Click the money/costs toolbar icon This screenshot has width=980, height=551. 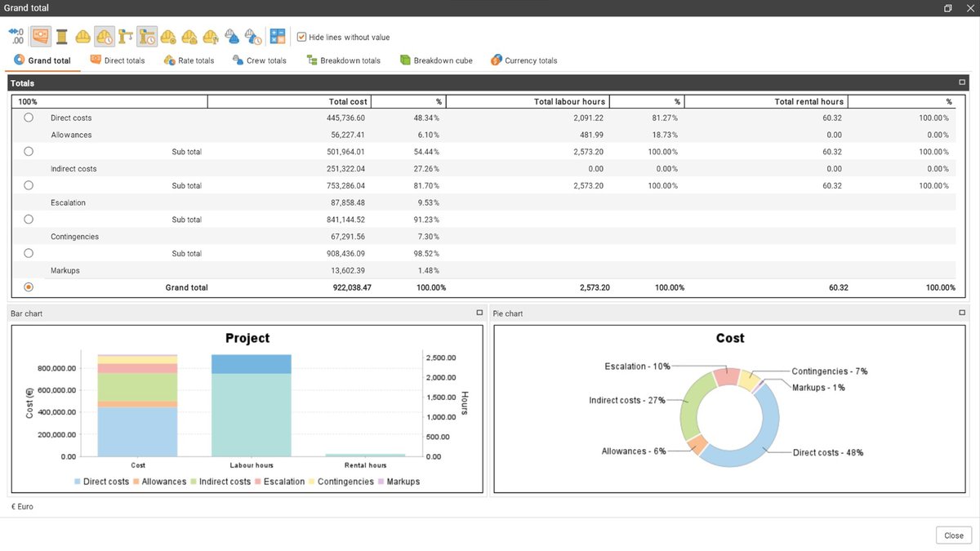coord(39,36)
